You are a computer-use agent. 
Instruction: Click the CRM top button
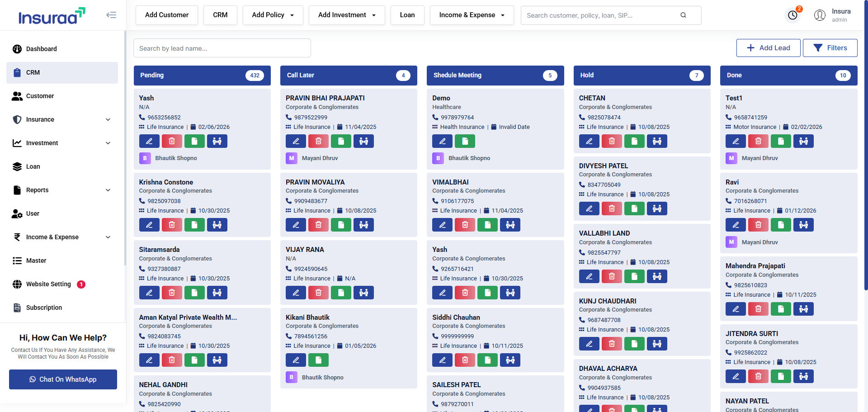tap(220, 15)
